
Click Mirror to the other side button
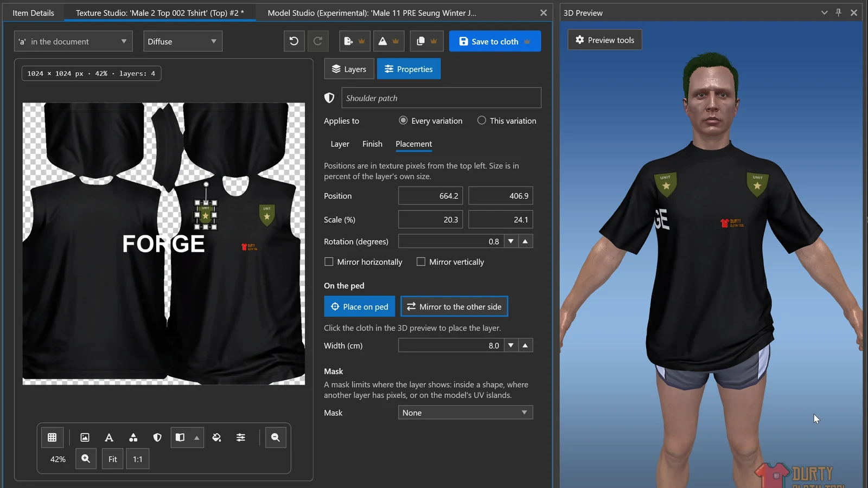click(x=454, y=306)
